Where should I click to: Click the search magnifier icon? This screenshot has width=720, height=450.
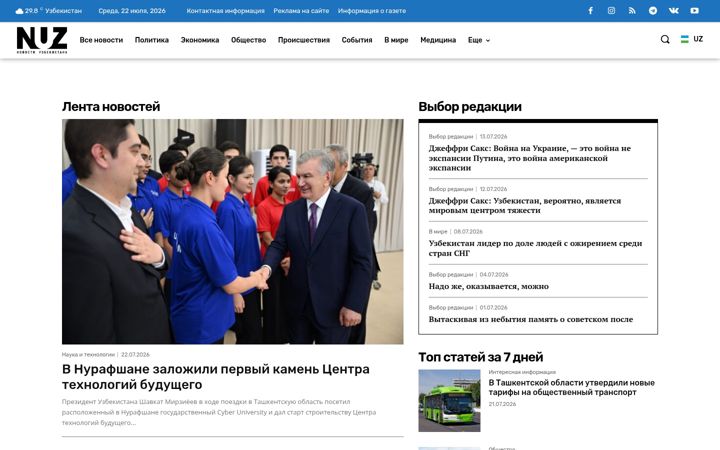point(665,39)
